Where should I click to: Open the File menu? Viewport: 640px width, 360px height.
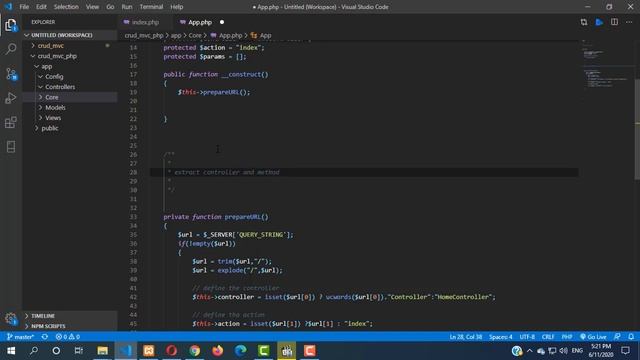tap(24, 7)
